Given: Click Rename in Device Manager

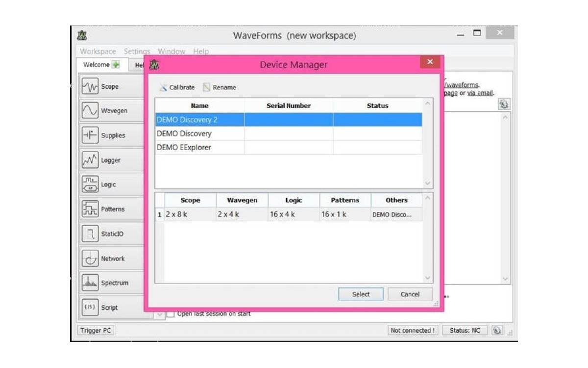Looking at the screenshot, I should point(220,87).
